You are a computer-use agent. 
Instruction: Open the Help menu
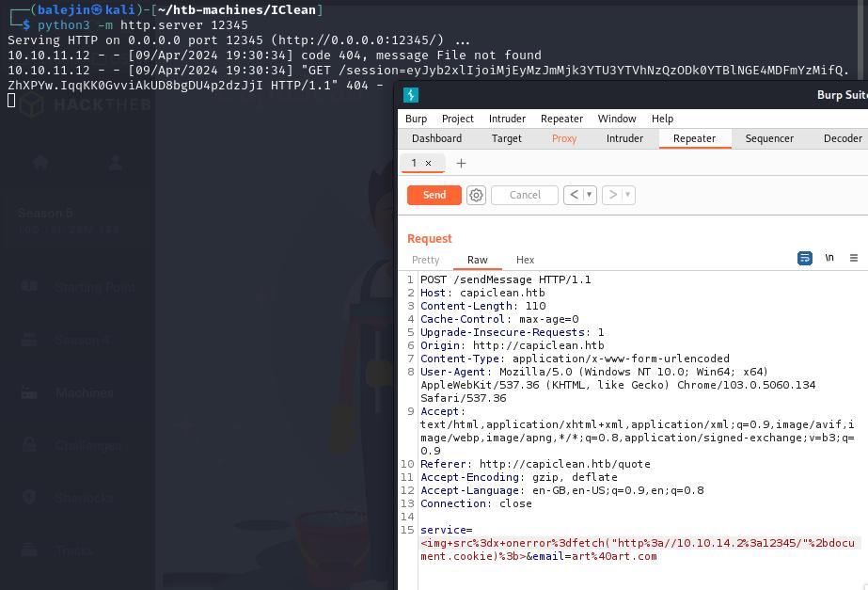pyautogui.click(x=662, y=119)
